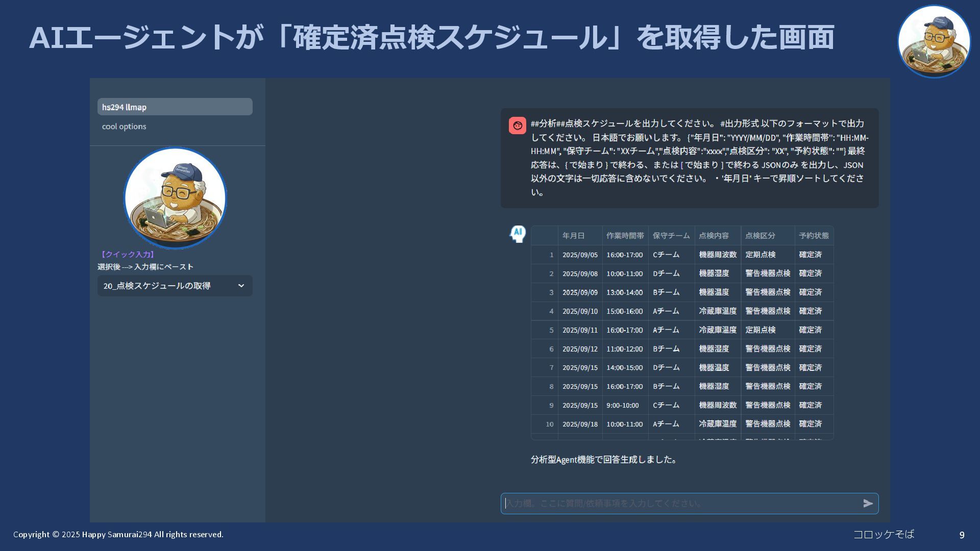This screenshot has width=980, height=551.
Task: Click the AI assistant head icon
Action: [518, 234]
